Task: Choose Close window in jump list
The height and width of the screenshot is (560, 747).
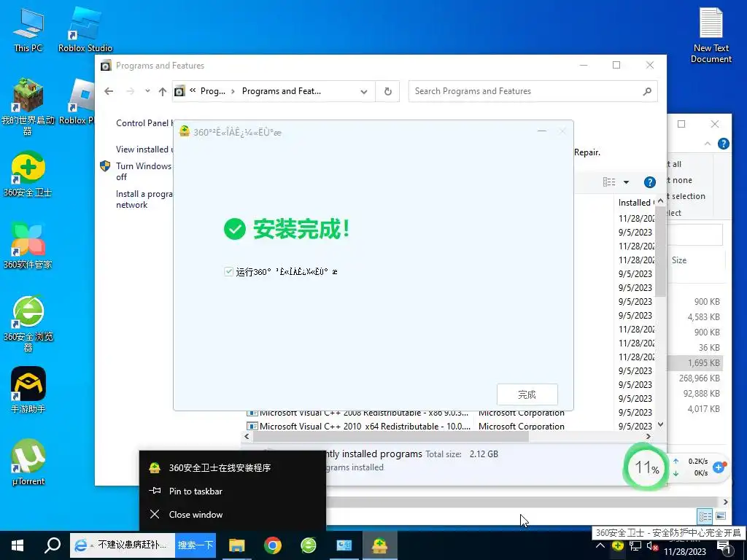Action: click(233, 514)
